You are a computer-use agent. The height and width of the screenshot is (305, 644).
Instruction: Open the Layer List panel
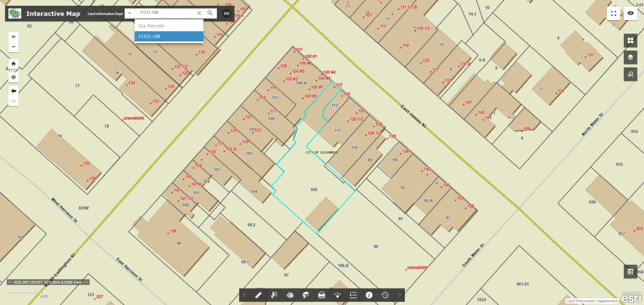(630, 57)
